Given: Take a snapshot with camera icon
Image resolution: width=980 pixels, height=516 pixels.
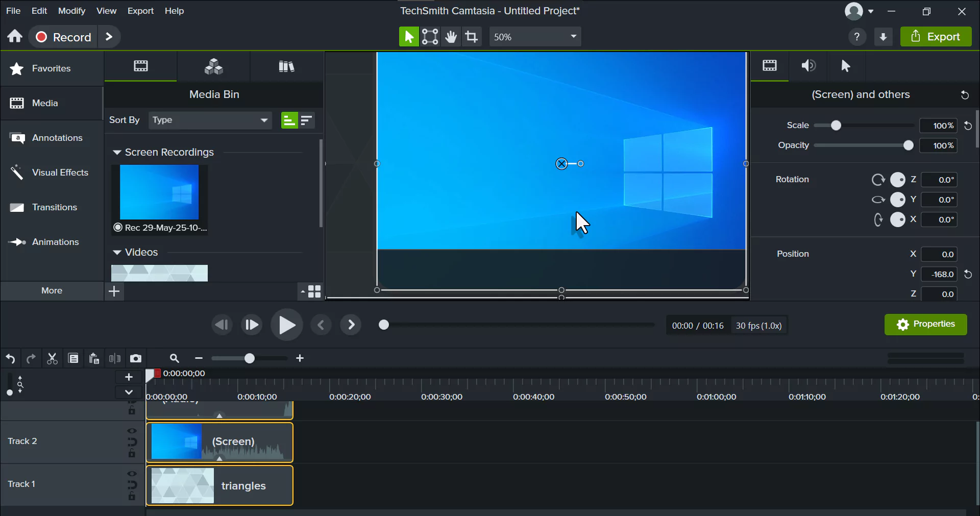Looking at the screenshot, I should coord(136,359).
